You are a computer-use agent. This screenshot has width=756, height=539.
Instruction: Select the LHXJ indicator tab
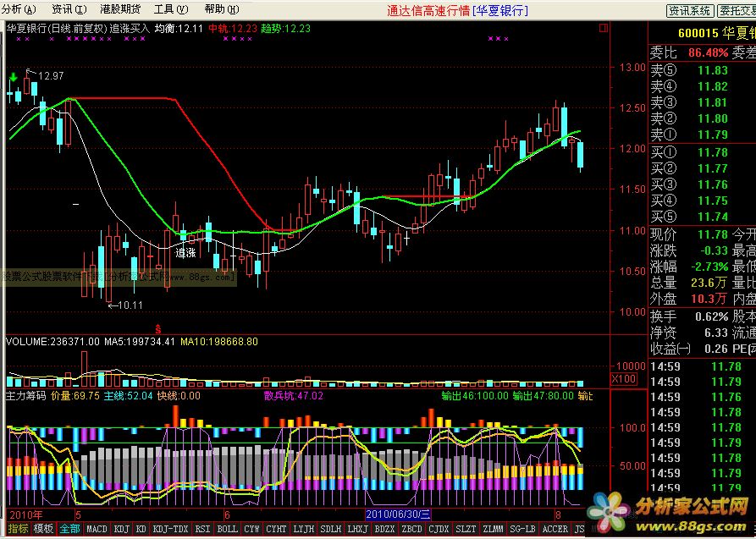pyautogui.click(x=358, y=529)
